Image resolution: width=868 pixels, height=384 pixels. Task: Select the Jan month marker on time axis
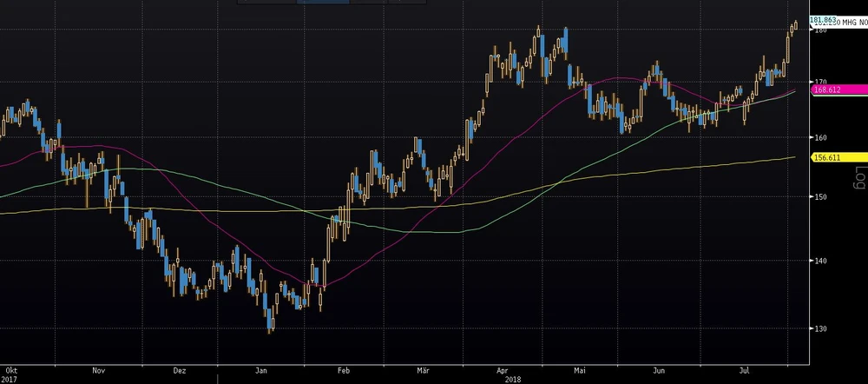pos(261,369)
